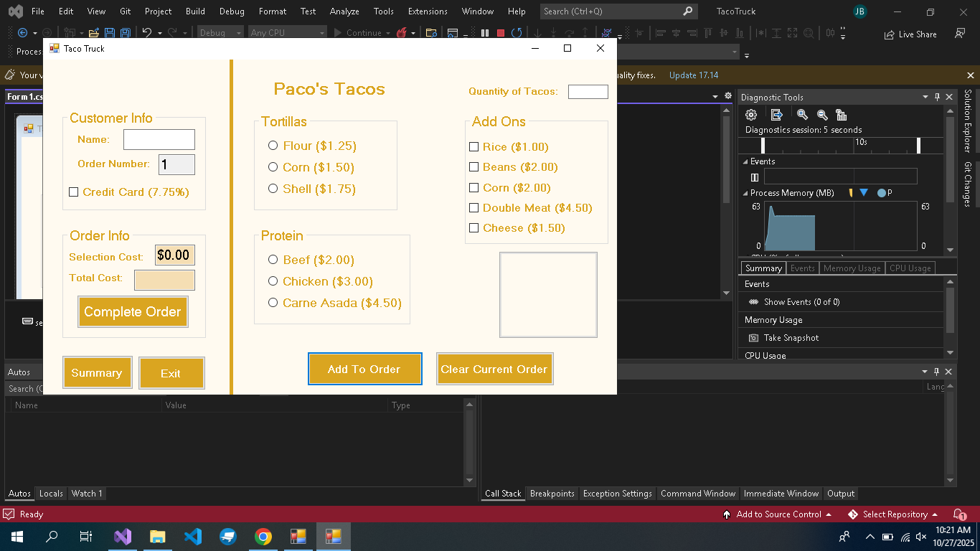
Task: Zoom out on the diagnostics timeline
Action: 822,115
